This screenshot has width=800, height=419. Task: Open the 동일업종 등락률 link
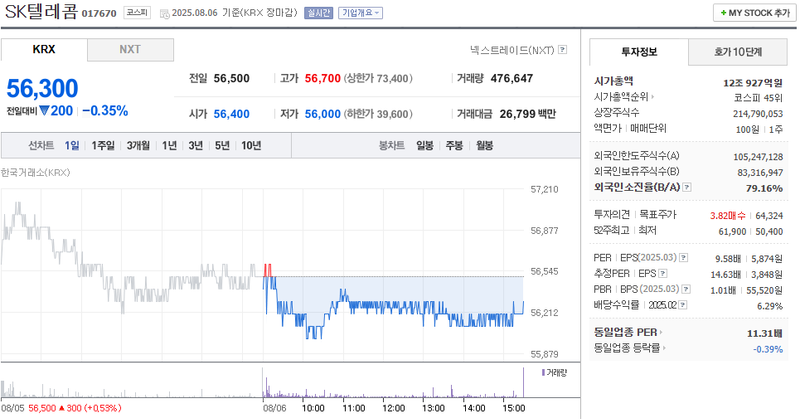(x=630, y=348)
